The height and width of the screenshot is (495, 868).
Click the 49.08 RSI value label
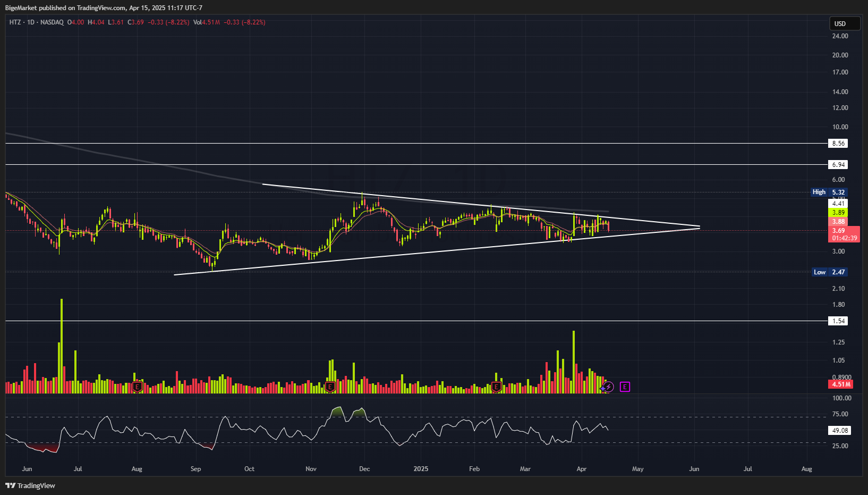click(840, 431)
